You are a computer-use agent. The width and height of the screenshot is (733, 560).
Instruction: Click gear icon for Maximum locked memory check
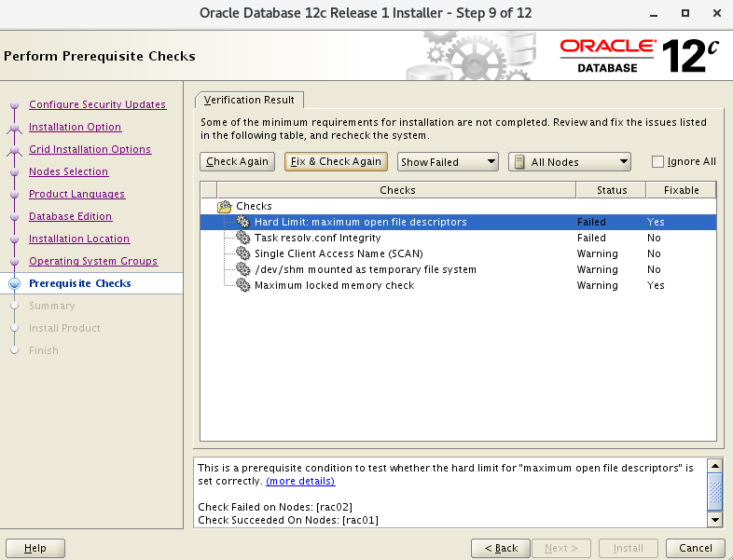pos(243,285)
